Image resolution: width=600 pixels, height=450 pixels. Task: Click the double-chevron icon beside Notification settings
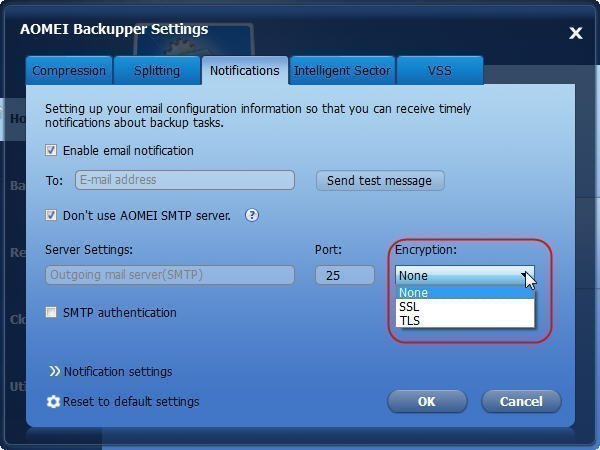point(55,371)
